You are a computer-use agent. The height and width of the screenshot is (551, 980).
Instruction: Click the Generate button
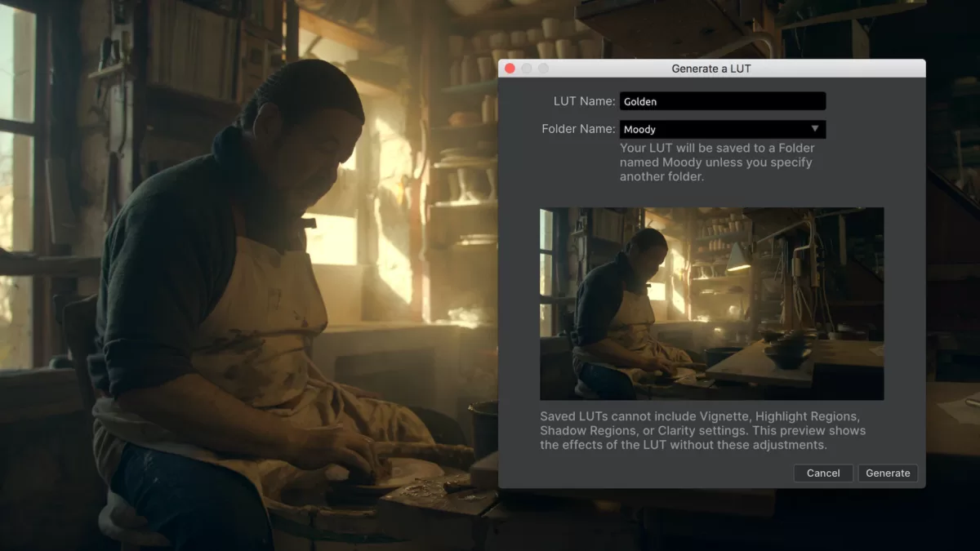(x=888, y=473)
